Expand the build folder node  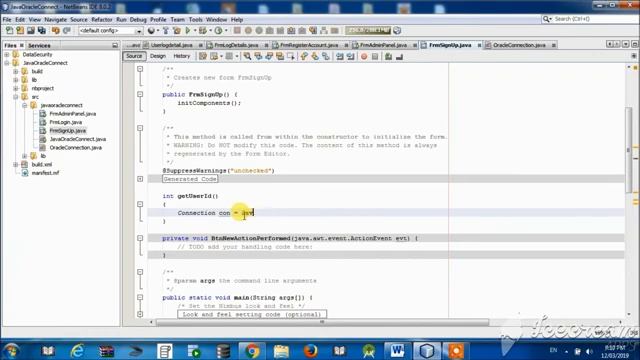pyautogui.click(x=16, y=71)
